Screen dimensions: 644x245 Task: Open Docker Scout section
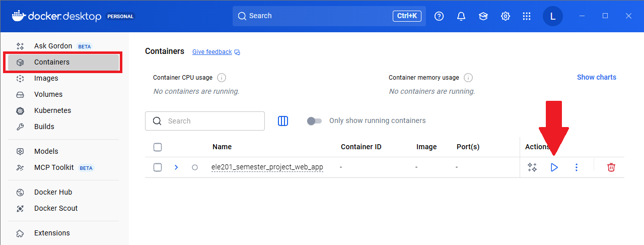63,208
